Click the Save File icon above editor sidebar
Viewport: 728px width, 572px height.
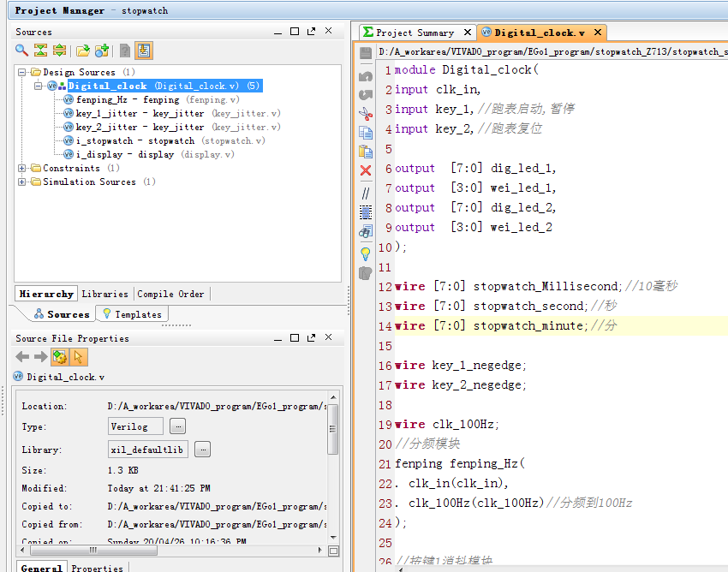[366, 52]
